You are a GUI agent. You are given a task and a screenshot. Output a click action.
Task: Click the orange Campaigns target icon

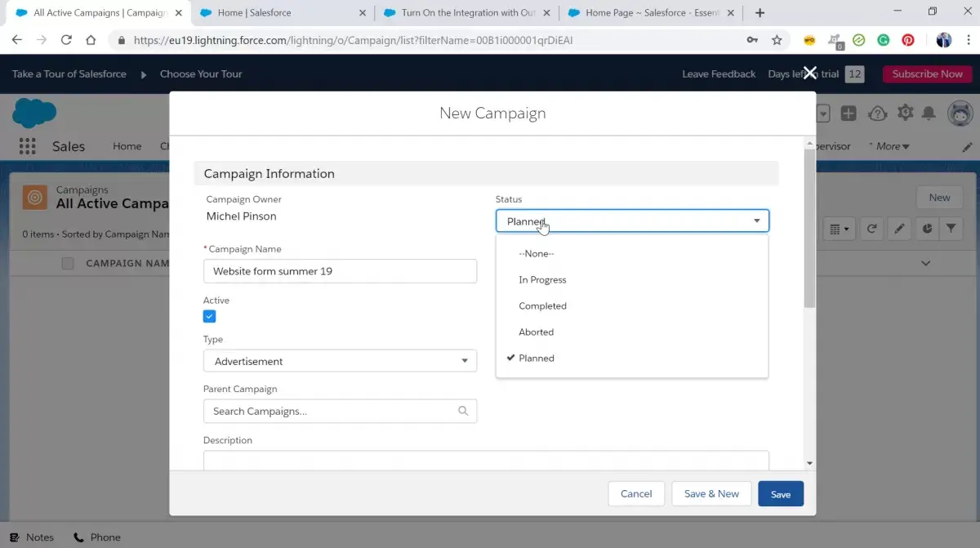(34, 198)
